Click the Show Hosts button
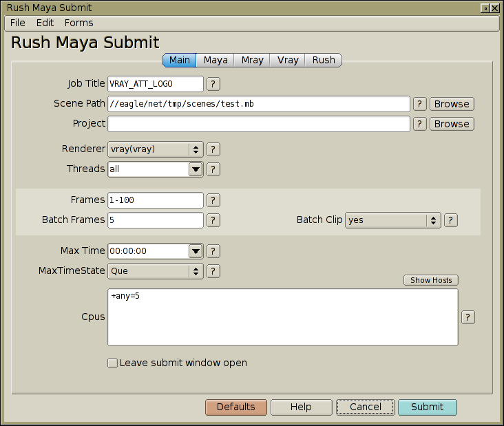The width and height of the screenshot is (504, 426). [x=431, y=280]
